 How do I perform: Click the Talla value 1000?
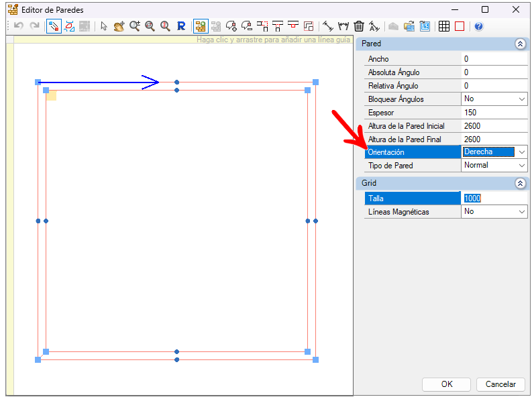pyautogui.click(x=494, y=198)
